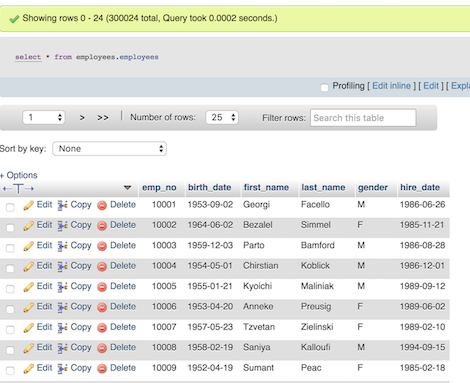Click the red delete icon for employee Kyoichi
470x383 pixels.
pos(102,287)
